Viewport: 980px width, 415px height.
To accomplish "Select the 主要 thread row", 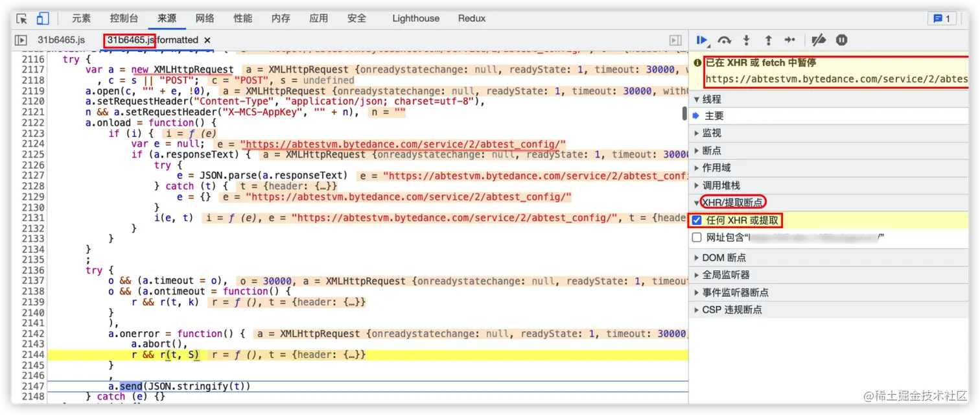I will 829,116.
